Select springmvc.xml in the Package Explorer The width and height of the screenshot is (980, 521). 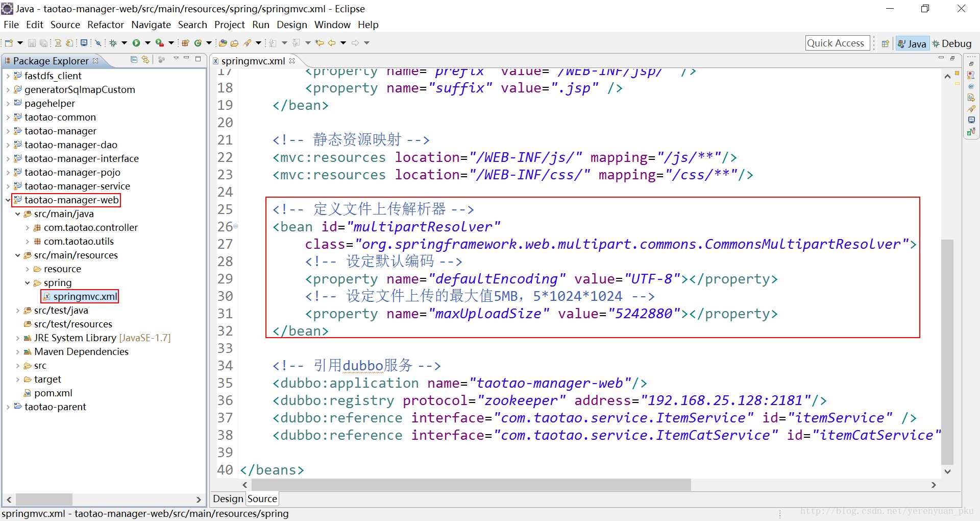[80, 296]
